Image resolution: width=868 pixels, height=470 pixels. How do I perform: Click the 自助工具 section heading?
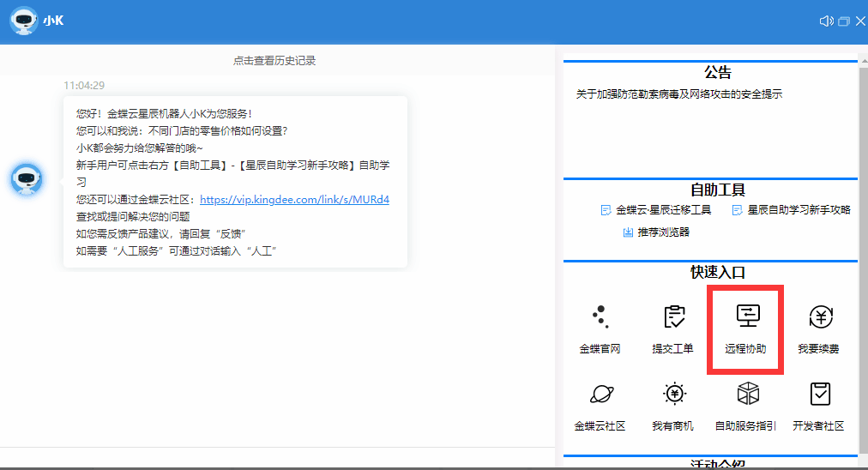pyautogui.click(x=718, y=190)
